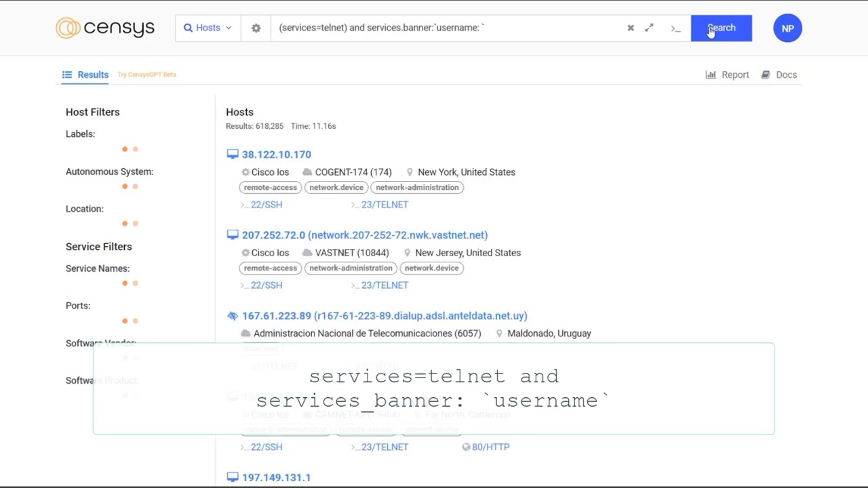Click gear icon beside first Cisco Ios

245,172
